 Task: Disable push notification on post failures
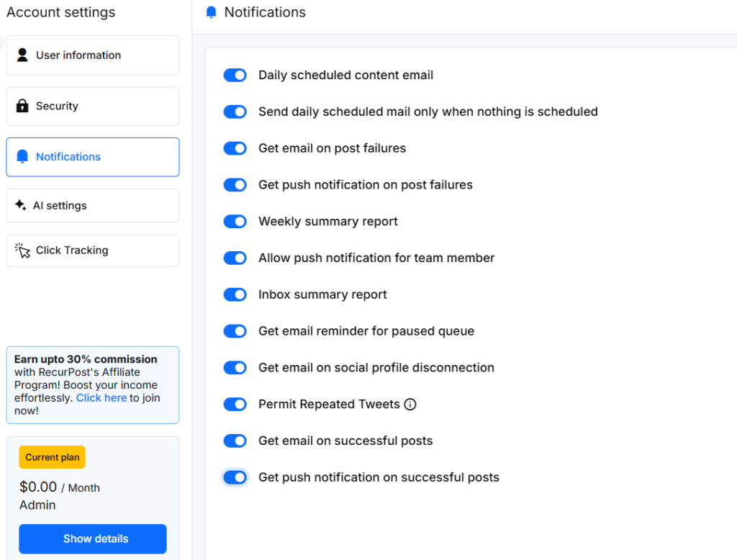click(x=235, y=185)
